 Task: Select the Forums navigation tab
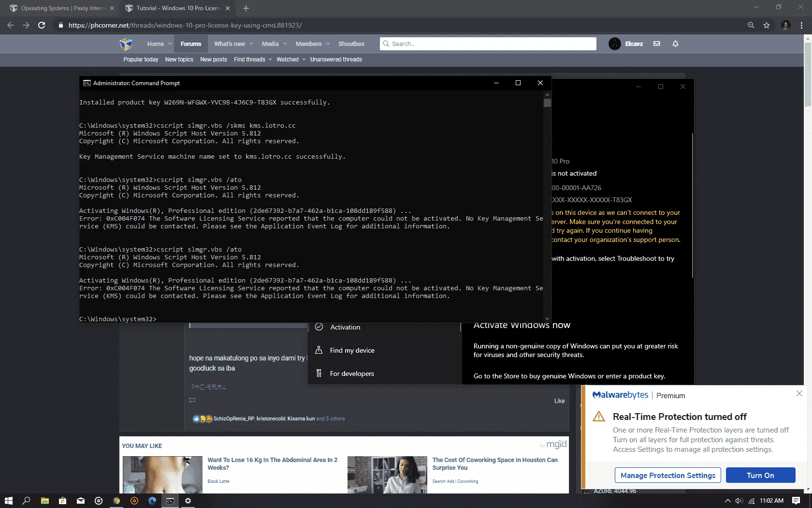click(191, 44)
